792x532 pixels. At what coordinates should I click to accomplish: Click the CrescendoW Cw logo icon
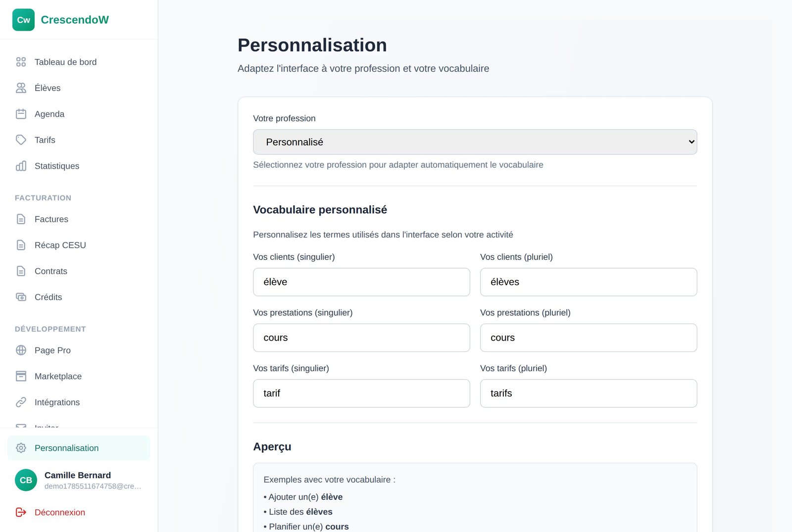(23, 20)
